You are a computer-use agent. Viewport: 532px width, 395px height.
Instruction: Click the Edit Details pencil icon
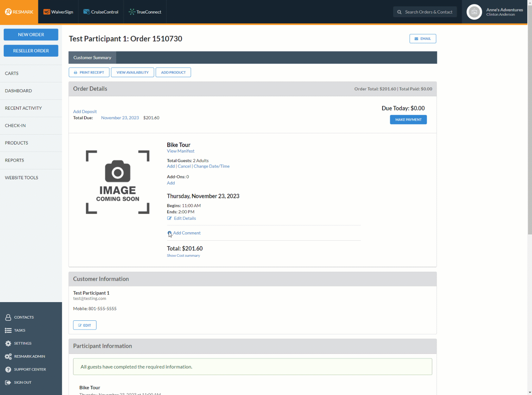click(170, 218)
